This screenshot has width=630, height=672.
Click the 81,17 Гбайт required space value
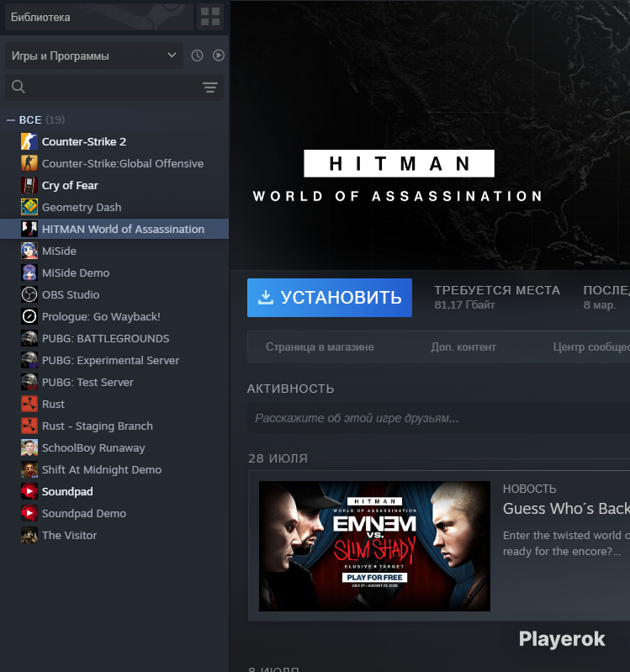464,304
